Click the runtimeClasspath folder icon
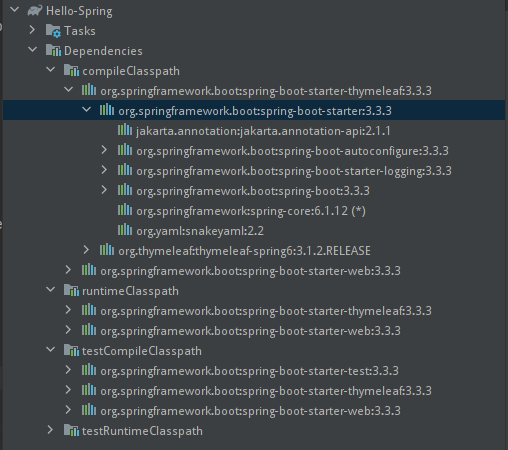This screenshot has width=508, height=450. pyautogui.click(x=71, y=291)
